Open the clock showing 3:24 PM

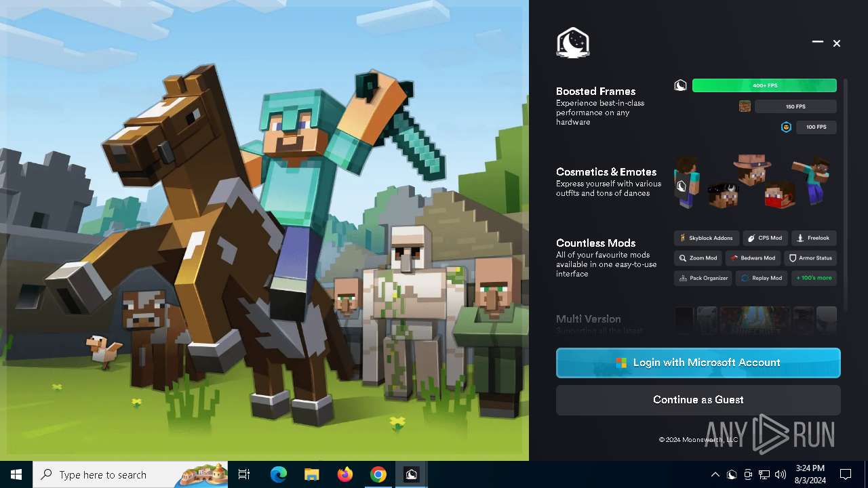point(810,474)
